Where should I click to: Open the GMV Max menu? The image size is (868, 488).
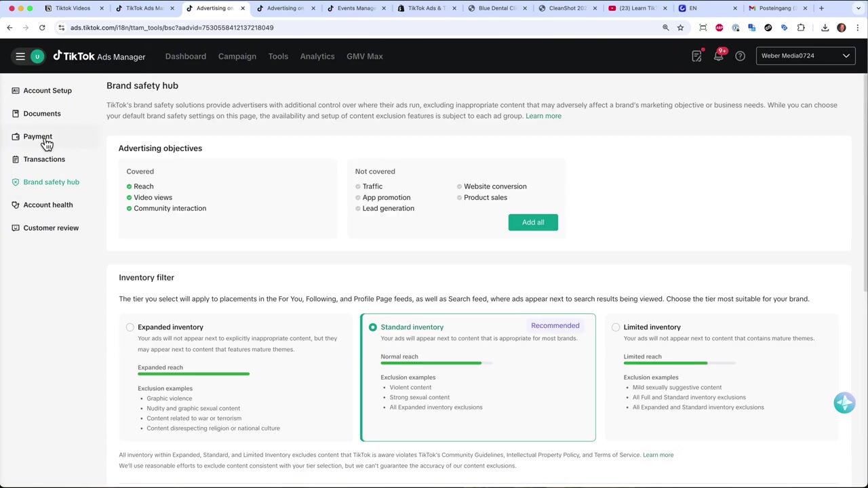point(365,56)
